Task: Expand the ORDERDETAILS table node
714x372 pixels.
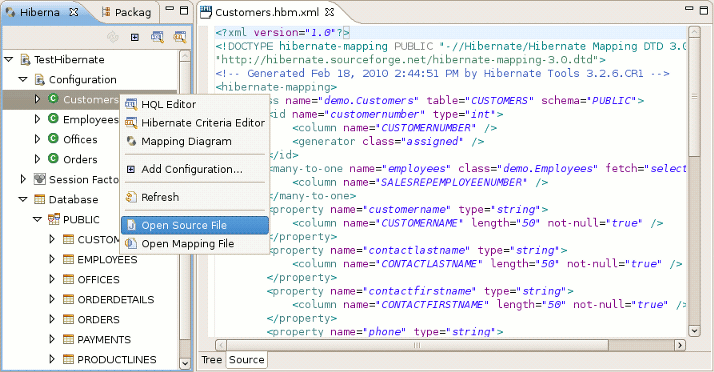Action: click(x=52, y=299)
